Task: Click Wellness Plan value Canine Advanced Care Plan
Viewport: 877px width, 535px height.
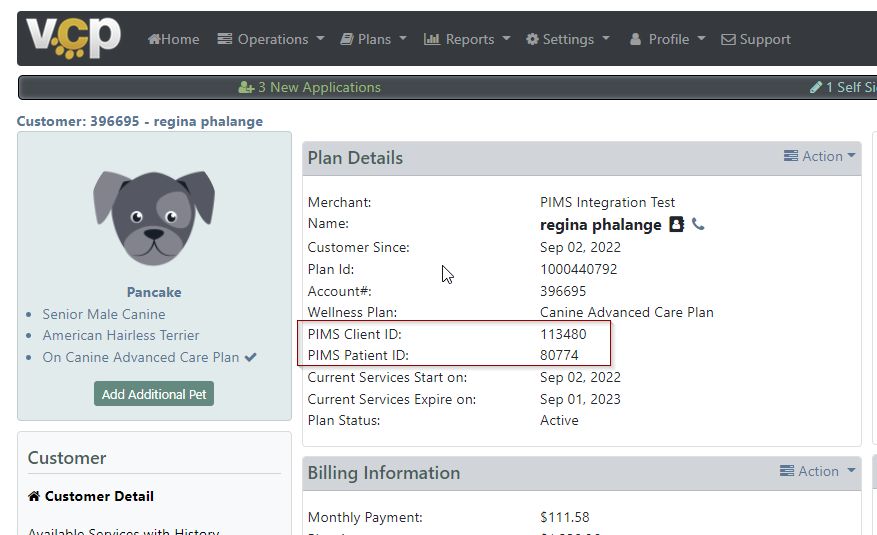Action: [x=626, y=313]
